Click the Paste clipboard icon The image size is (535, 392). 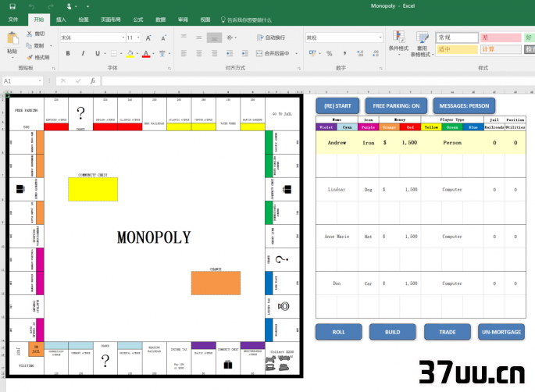click(x=12, y=37)
